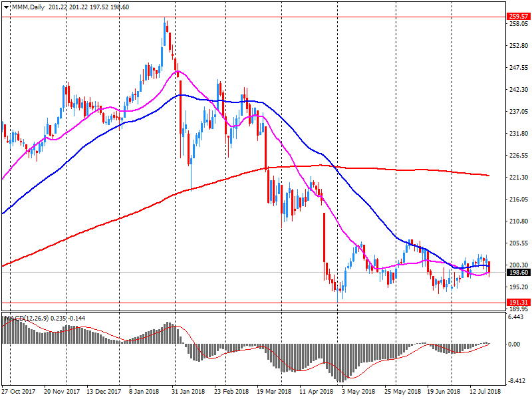The image size is (532, 399).
Task: Click the 19 Jun 2018 date label
Action: coord(444,392)
